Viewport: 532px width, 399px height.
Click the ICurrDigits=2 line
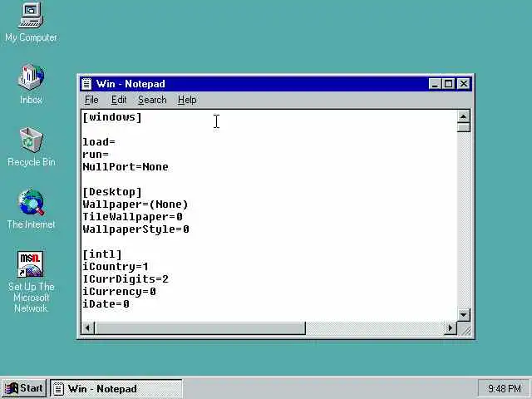(126, 279)
